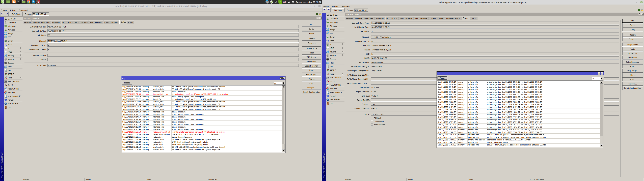Click Redo icon in left WinBox toolbar
644x181 pixels.
(7, 14)
